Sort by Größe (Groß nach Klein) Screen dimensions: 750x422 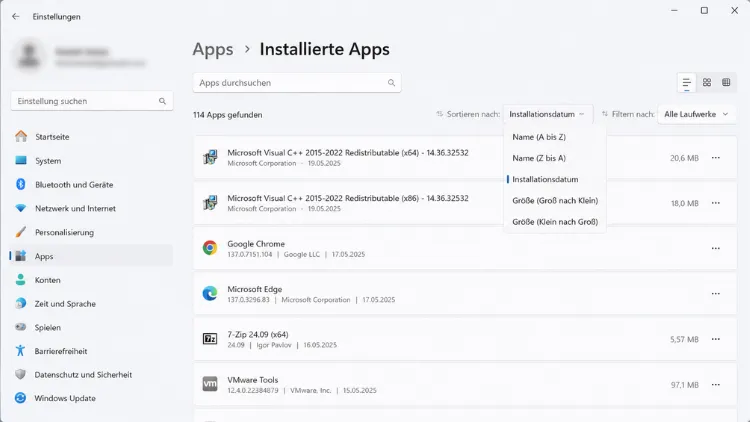coord(555,200)
